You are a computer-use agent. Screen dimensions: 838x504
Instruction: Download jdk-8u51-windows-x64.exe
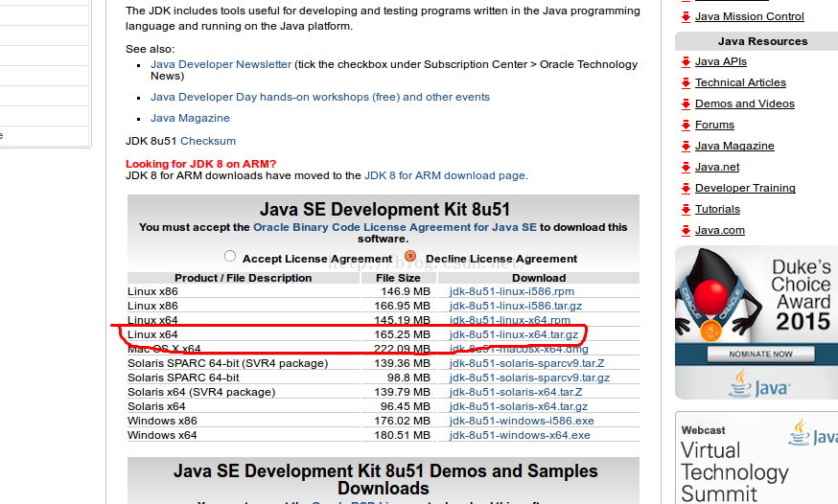520,436
